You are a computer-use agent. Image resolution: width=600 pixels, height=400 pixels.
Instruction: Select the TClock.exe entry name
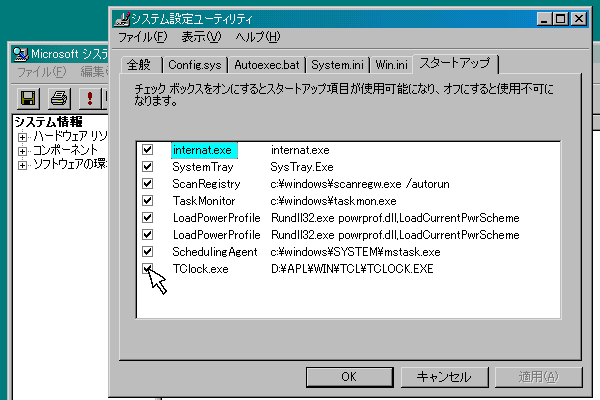point(201,269)
